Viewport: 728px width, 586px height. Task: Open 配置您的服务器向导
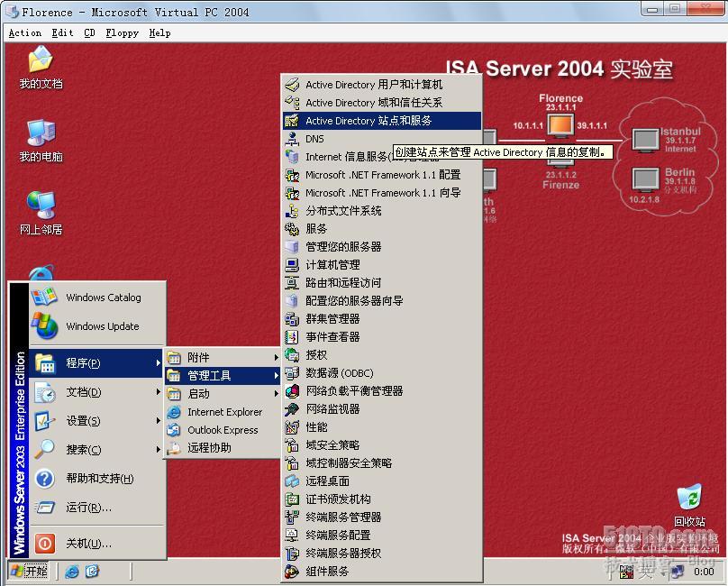(382, 301)
